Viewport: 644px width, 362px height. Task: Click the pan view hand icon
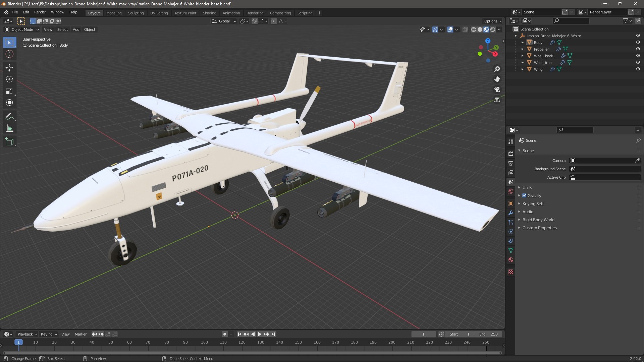497,79
